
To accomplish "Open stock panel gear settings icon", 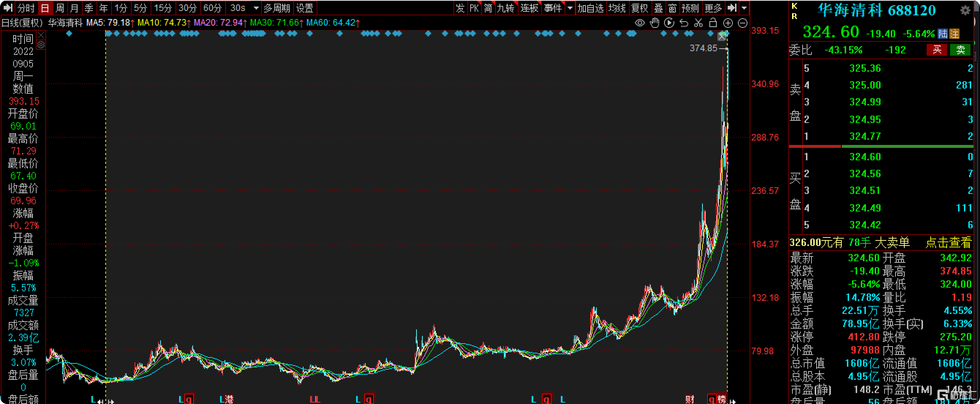I will click(x=965, y=10).
